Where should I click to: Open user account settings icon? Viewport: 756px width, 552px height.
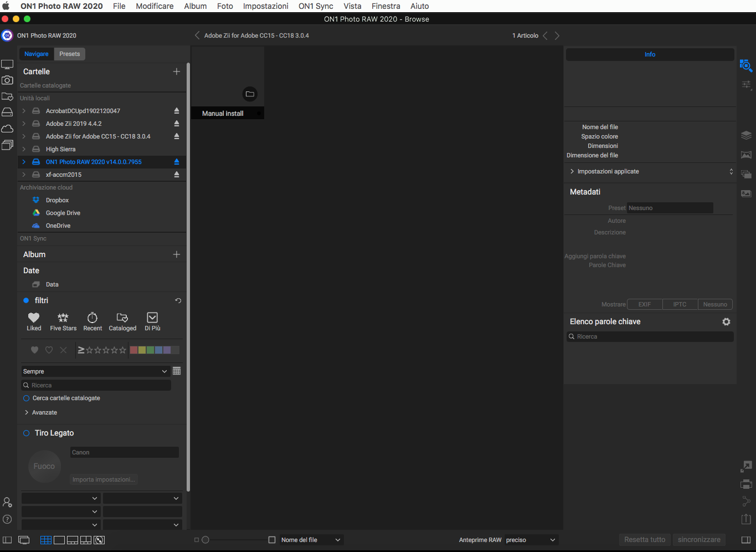(7, 502)
